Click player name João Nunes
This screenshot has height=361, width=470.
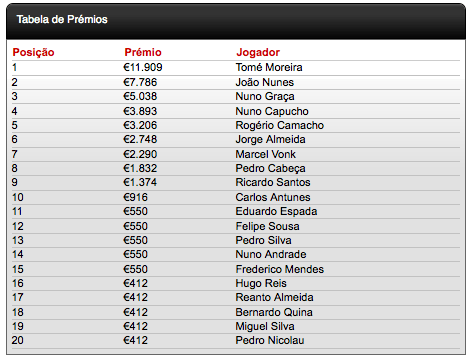coord(265,82)
